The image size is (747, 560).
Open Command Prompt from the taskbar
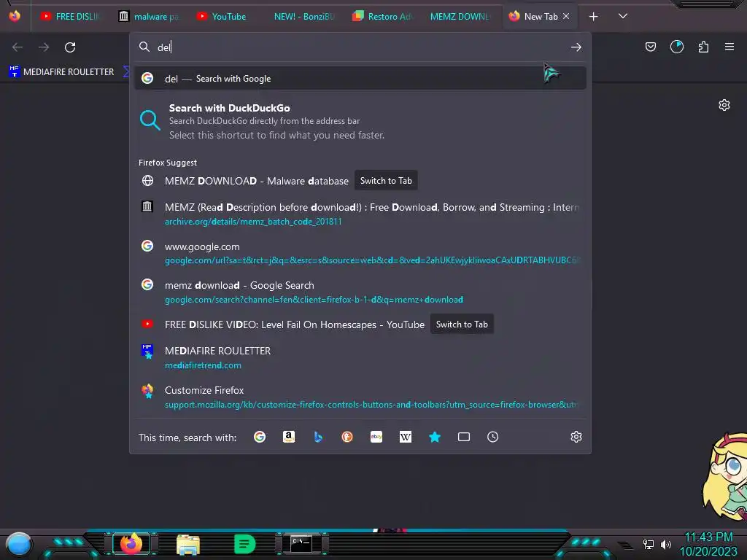[x=301, y=544]
